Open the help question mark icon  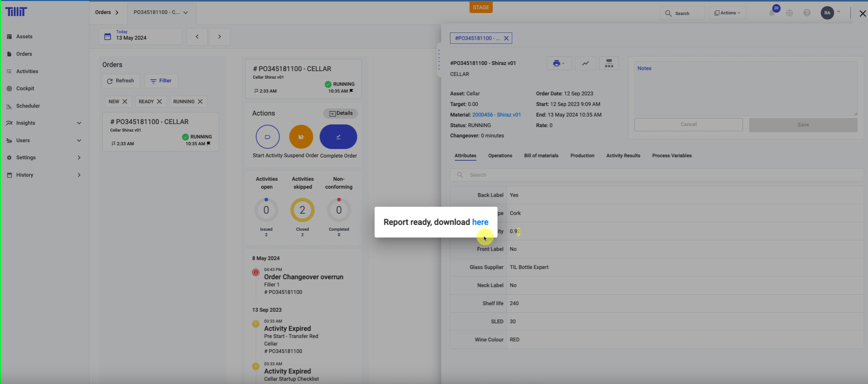(807, 13)
